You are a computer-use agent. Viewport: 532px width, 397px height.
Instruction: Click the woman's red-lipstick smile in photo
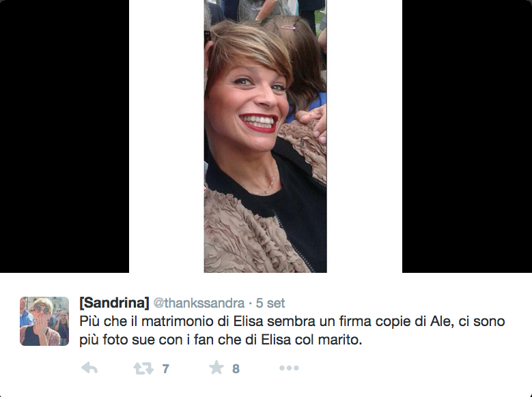point(259,122)
